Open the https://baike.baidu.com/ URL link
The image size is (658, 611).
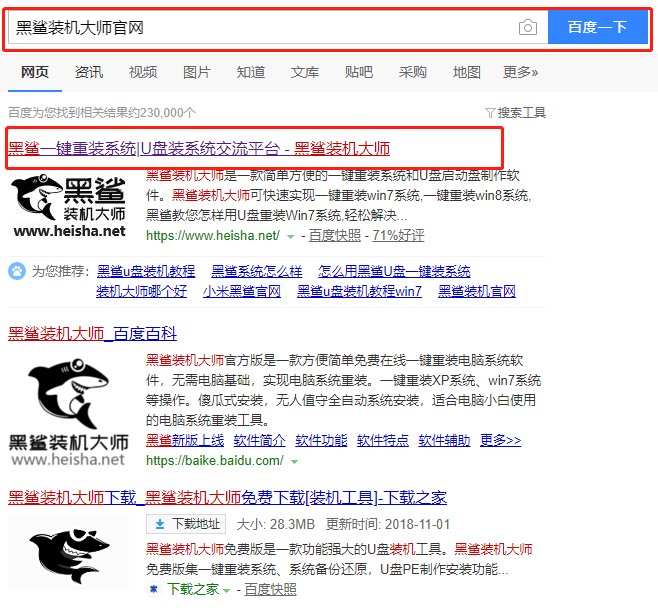pyautogui.click(x=214, y=461)
